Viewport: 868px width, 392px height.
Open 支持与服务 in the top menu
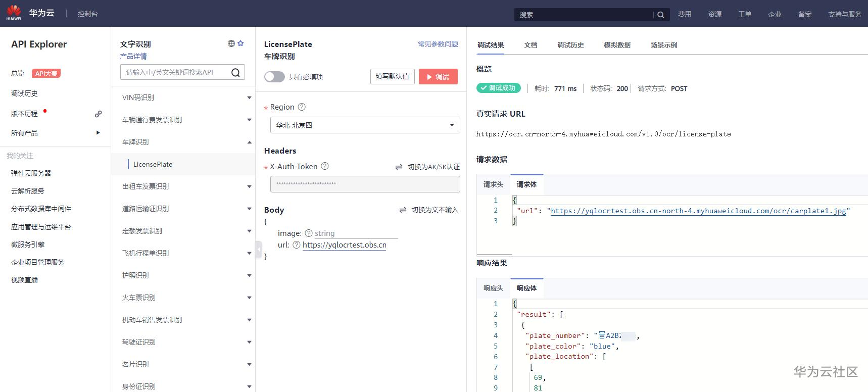tap(844, 14)
